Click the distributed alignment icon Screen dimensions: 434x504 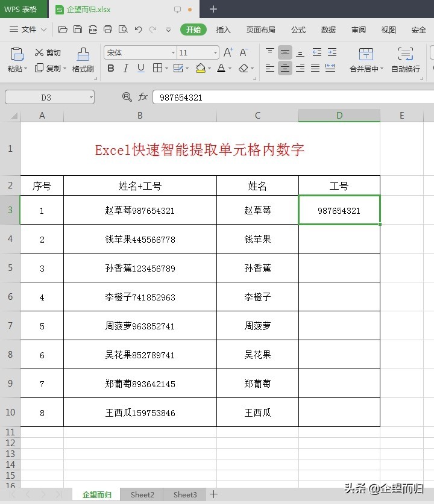coord(330,68)
